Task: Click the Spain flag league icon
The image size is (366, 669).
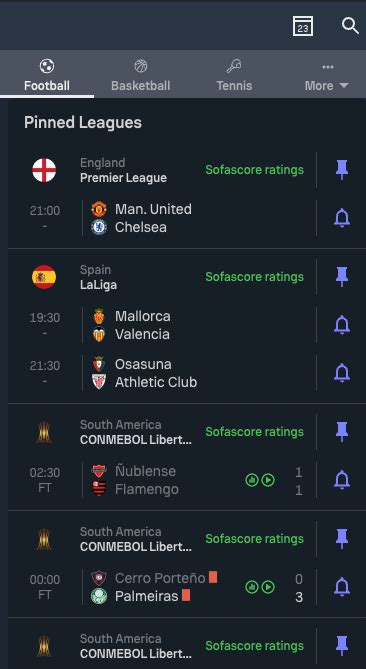Action: click(44, 277)
